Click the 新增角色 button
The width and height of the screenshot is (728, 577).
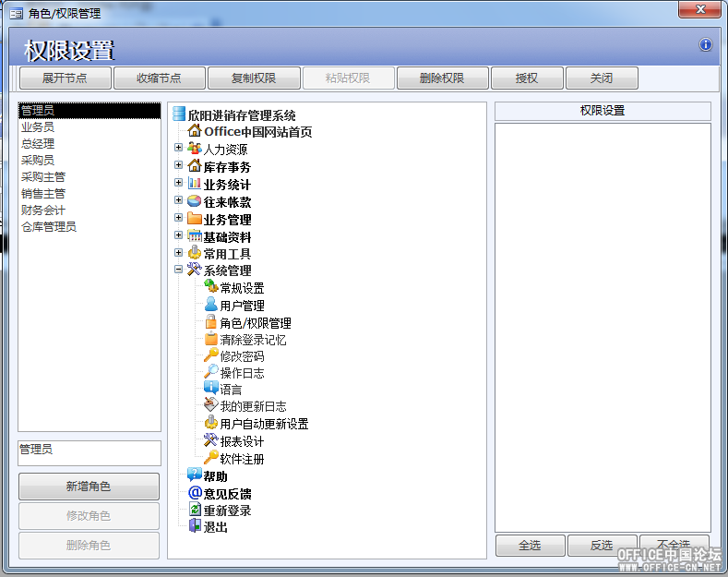89,487
